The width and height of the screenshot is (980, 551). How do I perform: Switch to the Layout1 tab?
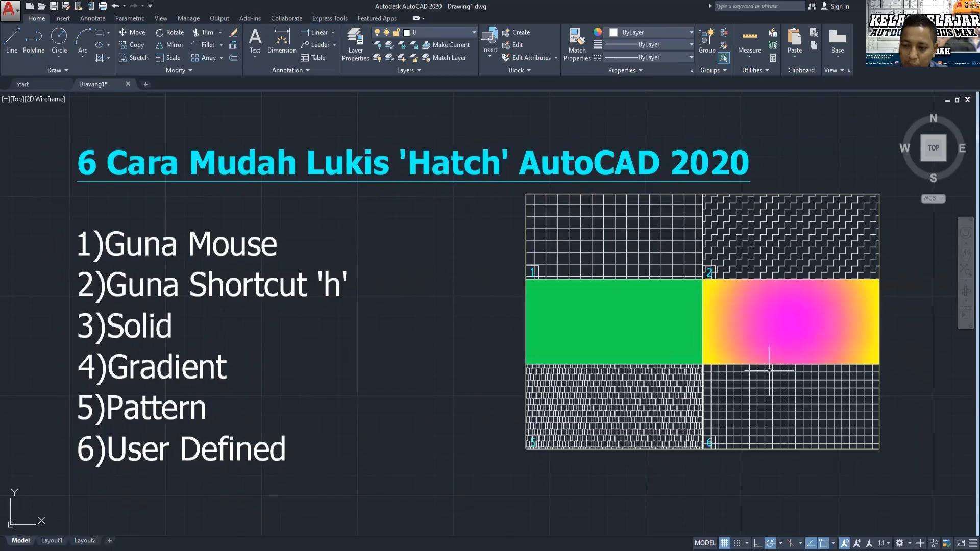click(52, 540)
